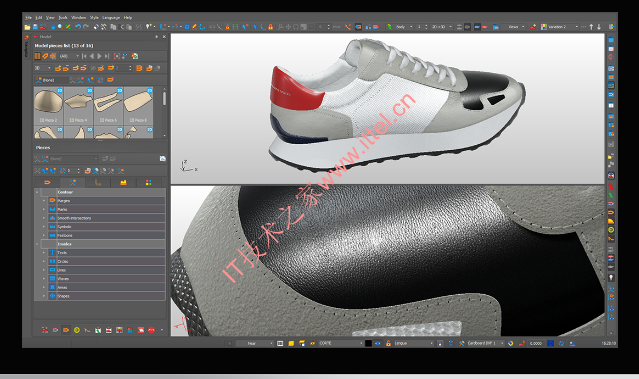Click the 0.0000 value field in status bar
This screenshot has width=639, height=379.
(x=535, y=344)
